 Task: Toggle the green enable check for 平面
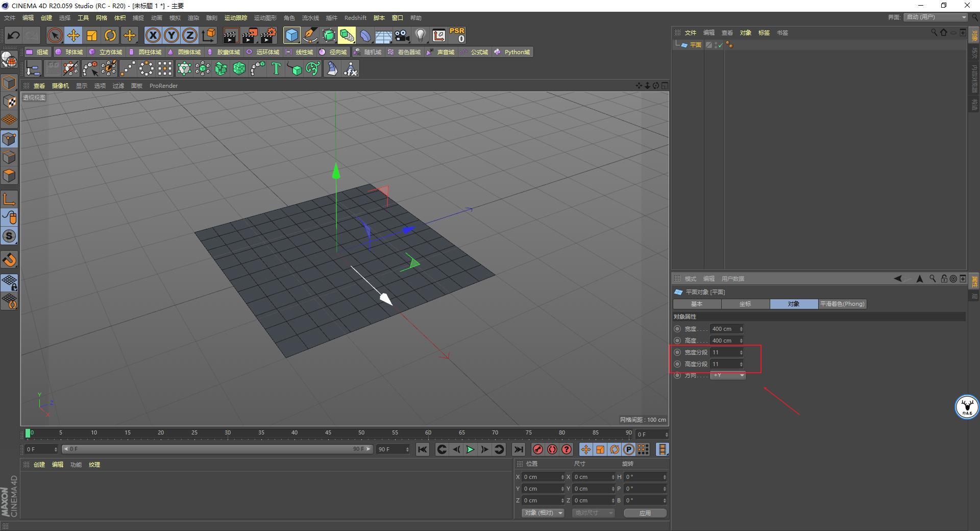tap(720, 45)
